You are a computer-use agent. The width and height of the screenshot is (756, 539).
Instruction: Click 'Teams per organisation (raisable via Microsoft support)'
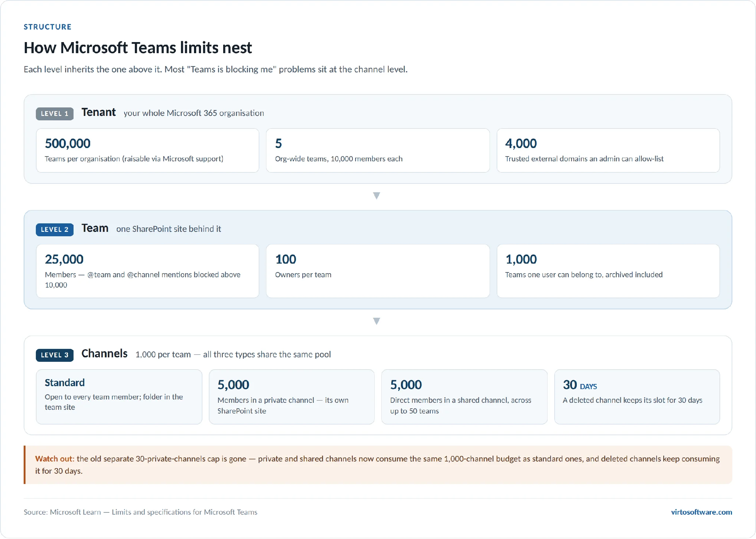[134, 159]
